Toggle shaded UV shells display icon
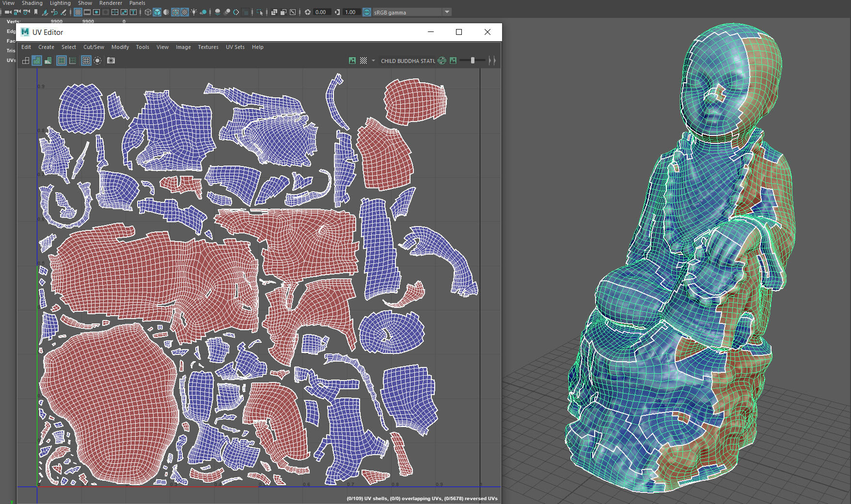Screen dimensions: 851x504 click(37, 61)
